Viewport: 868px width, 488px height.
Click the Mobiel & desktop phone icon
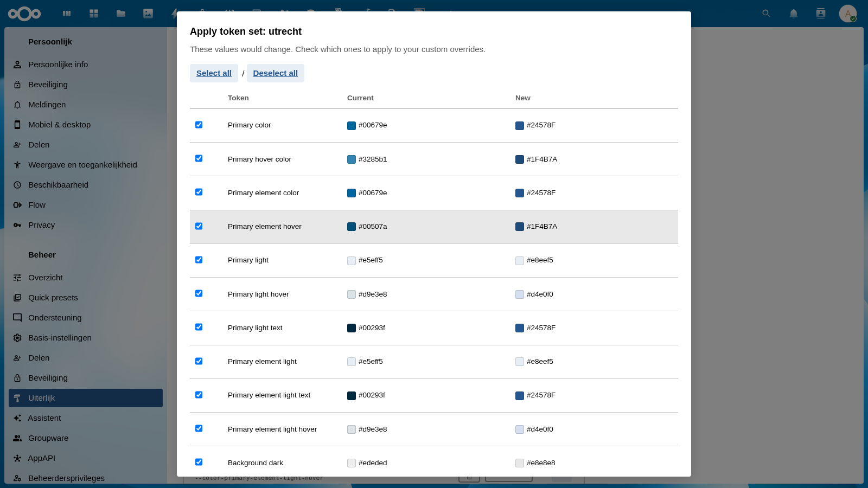[17, 125]
